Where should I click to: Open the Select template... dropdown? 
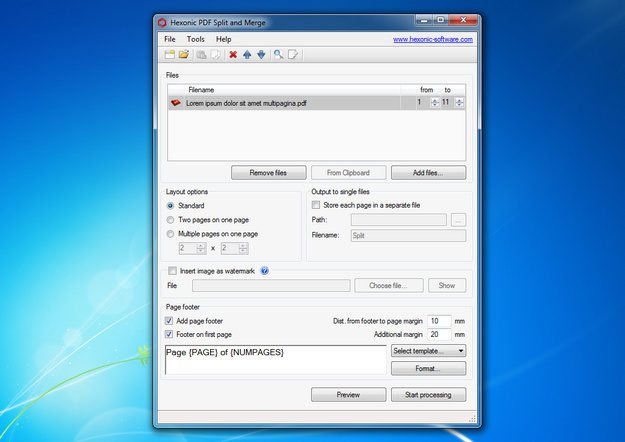(x=428, y=351)
